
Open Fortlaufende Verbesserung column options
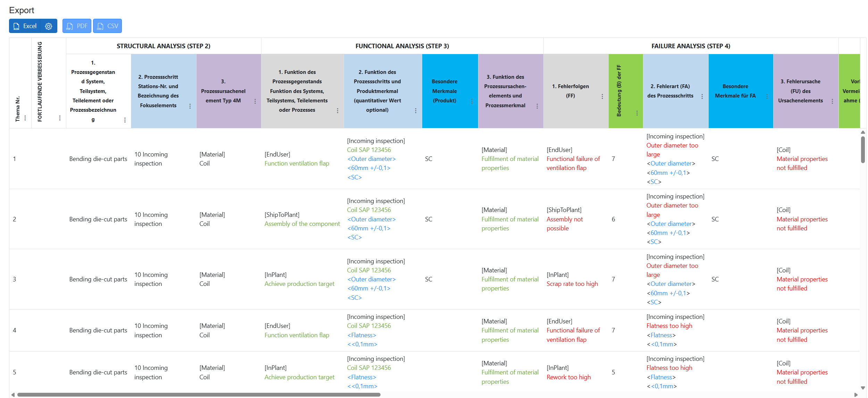coord(60,118)
